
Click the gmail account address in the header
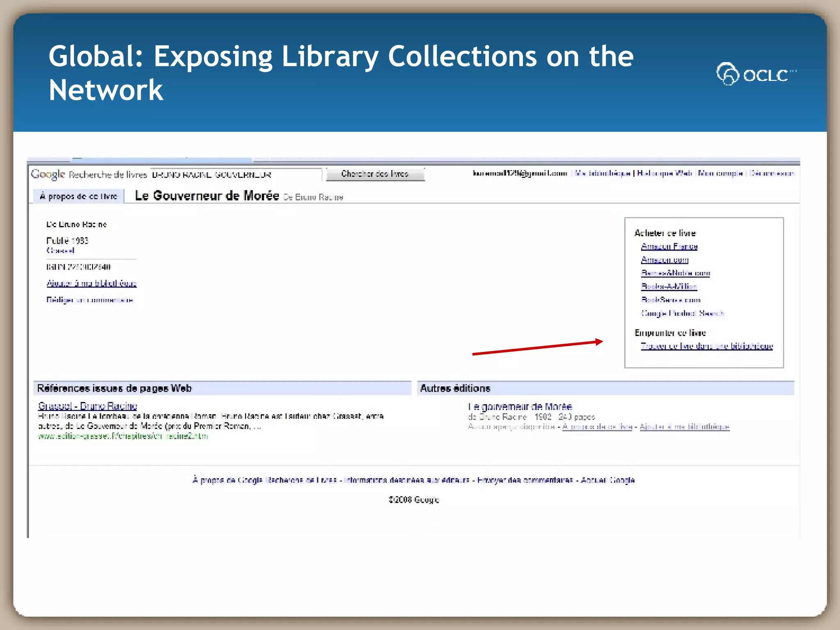tap(520, 173)
